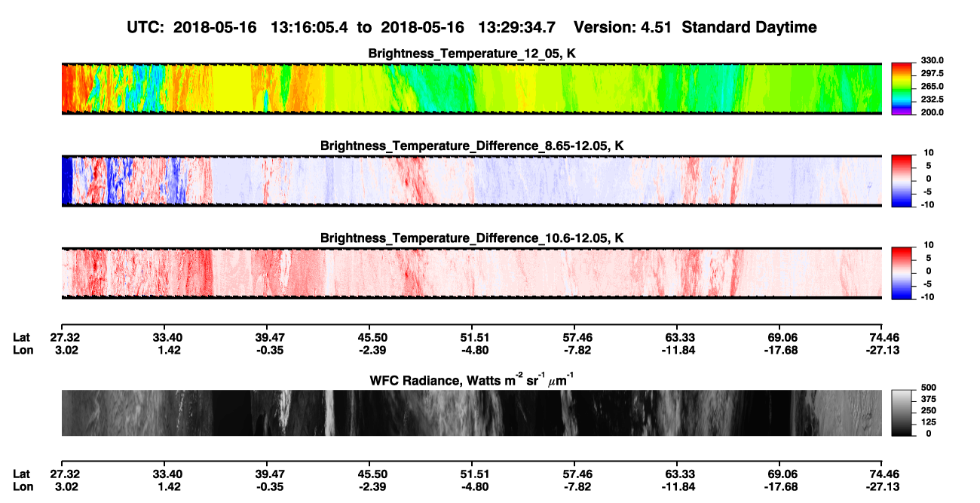This screenshot has height=503, width=980.
Task: Click inside the 10.6-12.05 difference image strip
Action: [471, 273]
